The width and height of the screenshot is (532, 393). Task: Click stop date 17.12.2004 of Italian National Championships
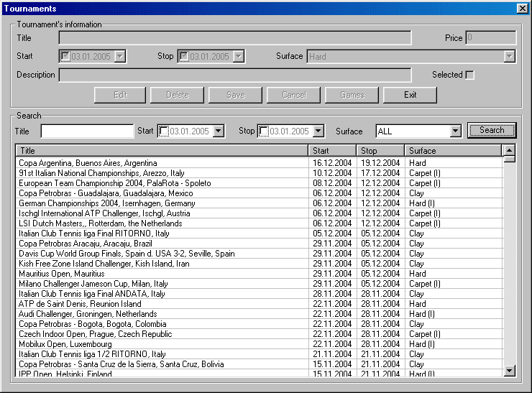point(380,173)
